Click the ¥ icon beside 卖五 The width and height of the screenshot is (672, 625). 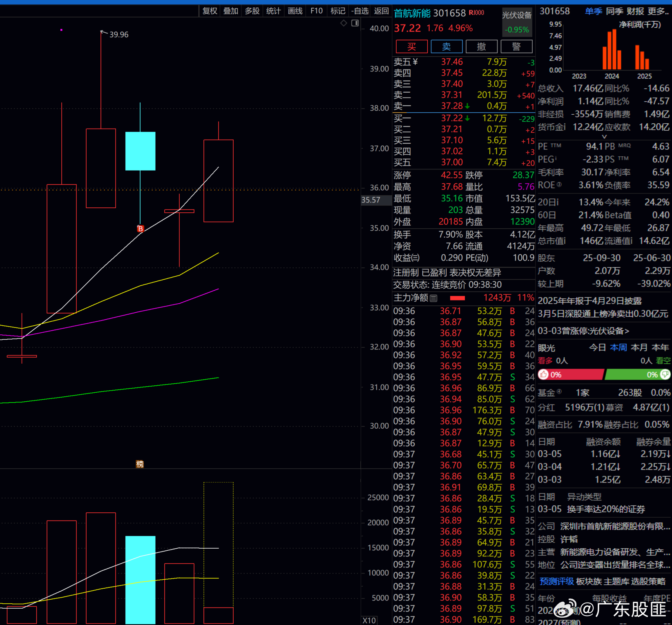click(415, 62)
